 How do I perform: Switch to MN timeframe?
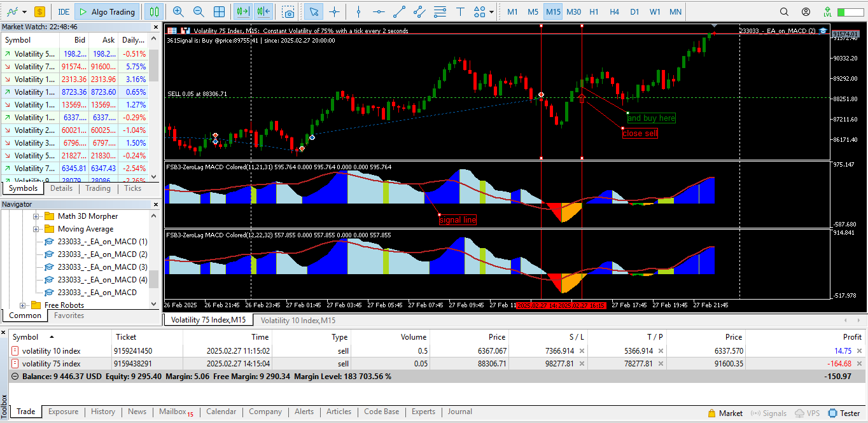click(x=675, y=11)
